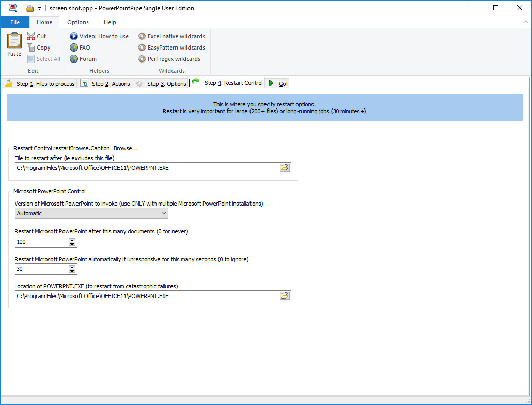
Task: Browse for the file to restart after
Action: click(x=285, y=168)
